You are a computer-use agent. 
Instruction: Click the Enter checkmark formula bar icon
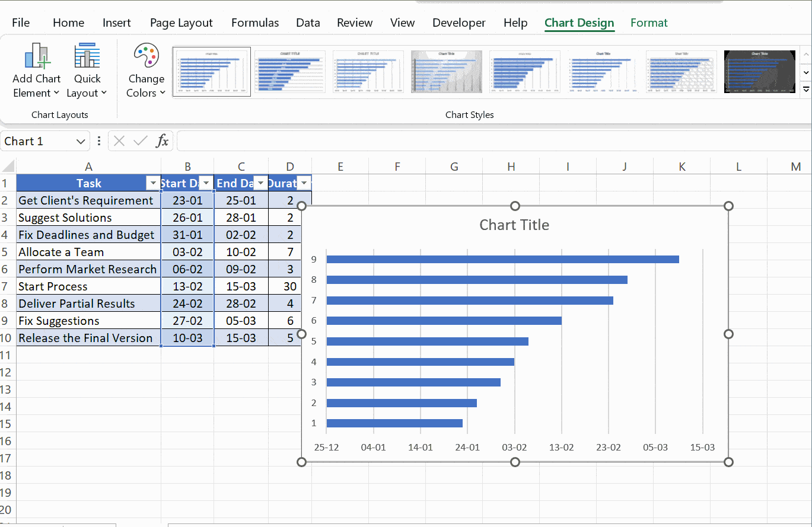(141, 141)
